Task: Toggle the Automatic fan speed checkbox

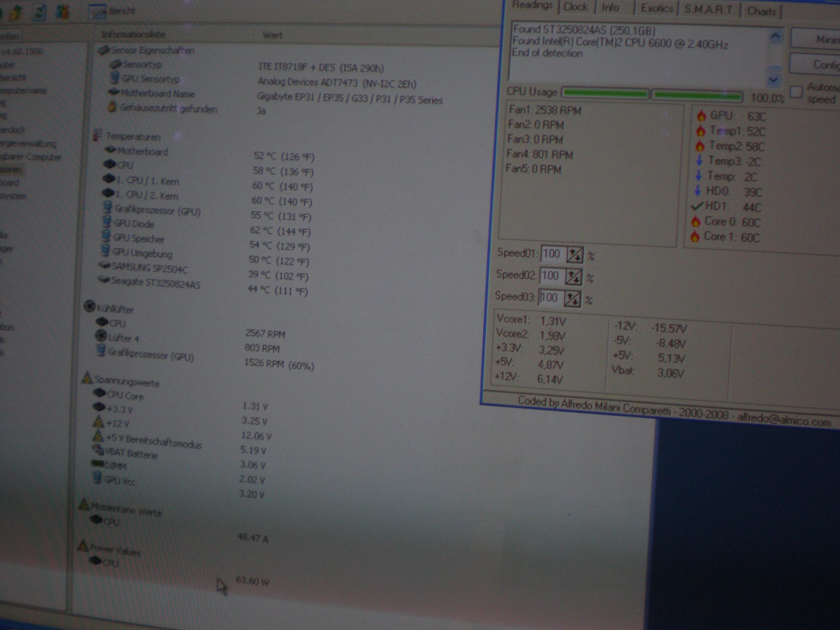Action: pos(796,91)
